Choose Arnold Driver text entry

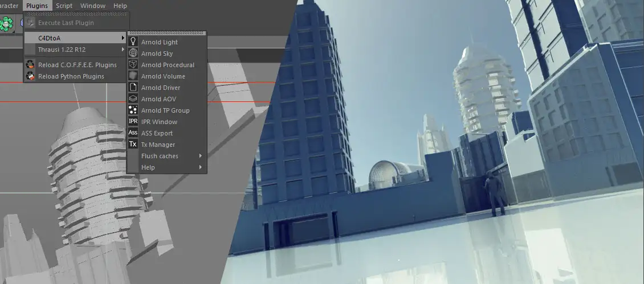pos(161,88)
